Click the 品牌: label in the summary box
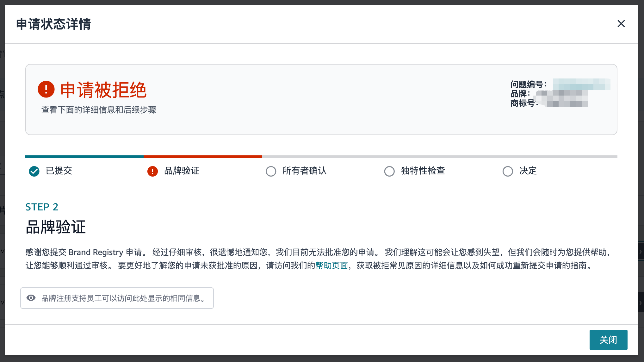 click(520, 94)
